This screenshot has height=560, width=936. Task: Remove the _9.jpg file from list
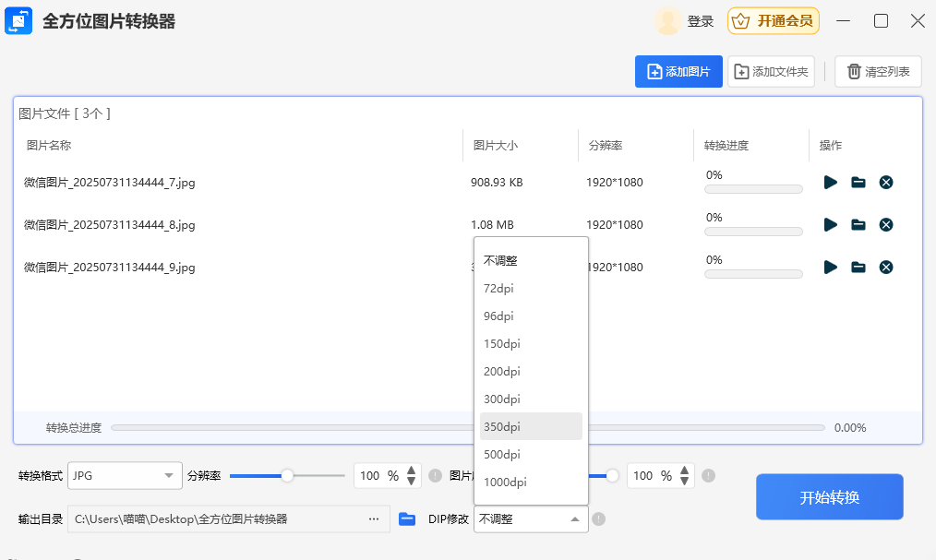885,268
